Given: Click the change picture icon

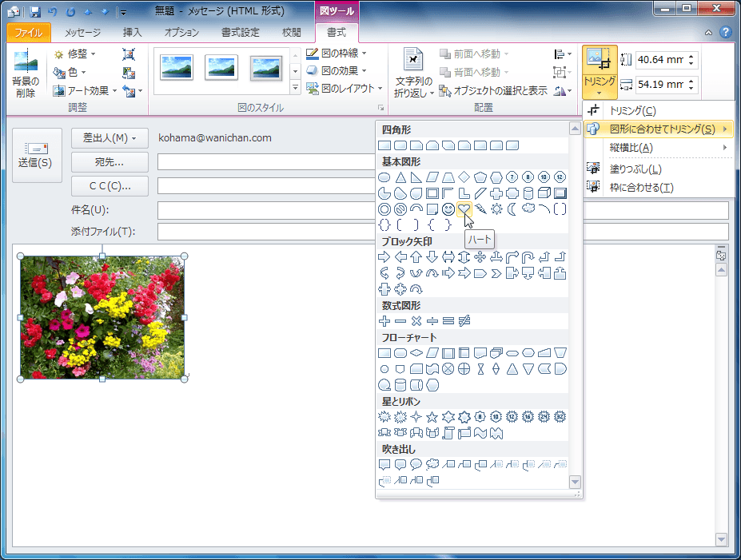Looking at the screenshot, I should tap(129, 73).
